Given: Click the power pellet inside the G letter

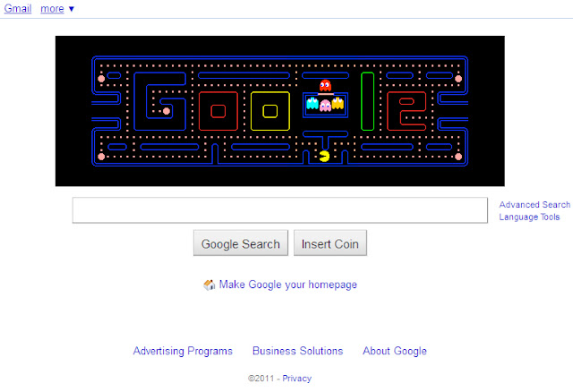Looking at the screenshot, I should pos(167,111).
